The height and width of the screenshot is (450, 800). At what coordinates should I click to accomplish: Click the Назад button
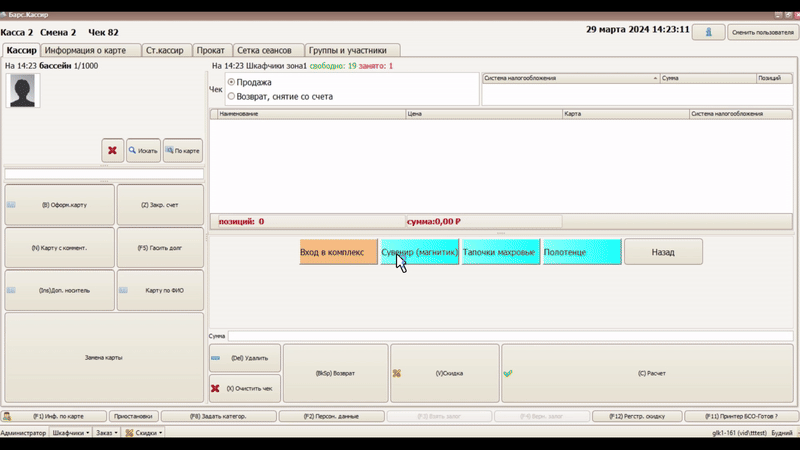click(663, 252)
